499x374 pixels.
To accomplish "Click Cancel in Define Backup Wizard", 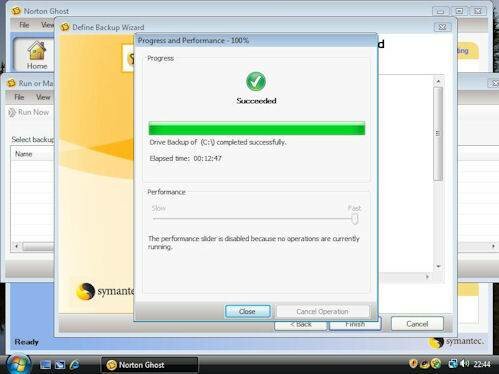I will coord(417,324).
